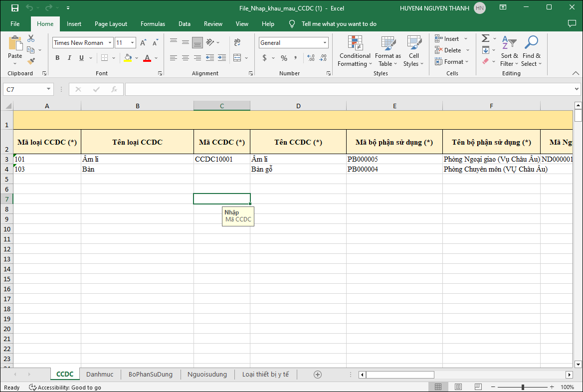Screen dimensions: 583x392
Task: Open the Formulas ribbon tab
Action: click(153, 24)
